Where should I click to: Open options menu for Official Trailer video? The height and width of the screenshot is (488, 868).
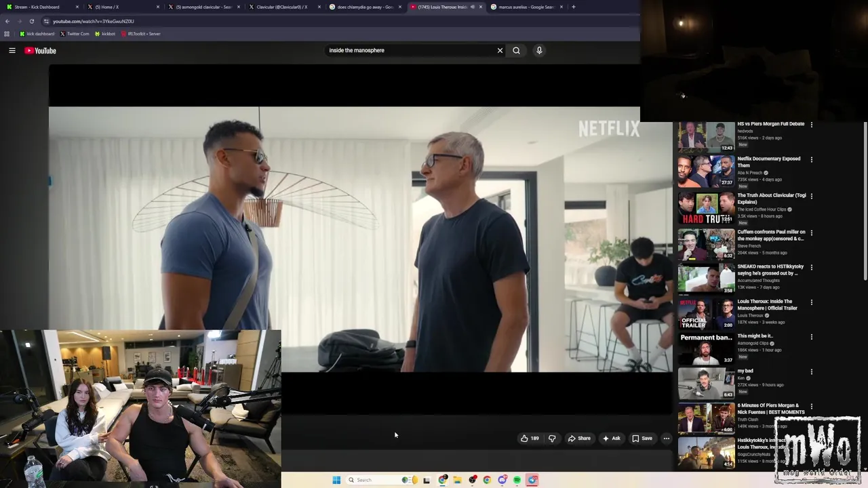click(812, 302)
